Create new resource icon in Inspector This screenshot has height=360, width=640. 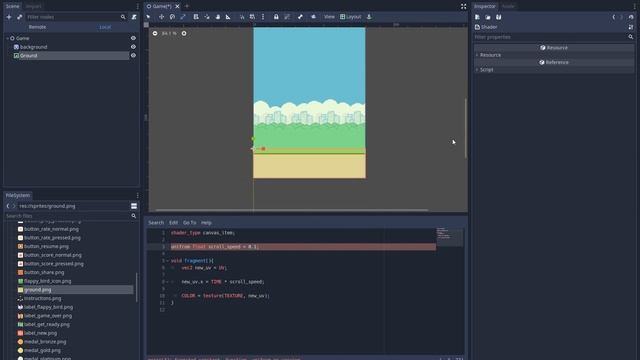pos(477,17)
